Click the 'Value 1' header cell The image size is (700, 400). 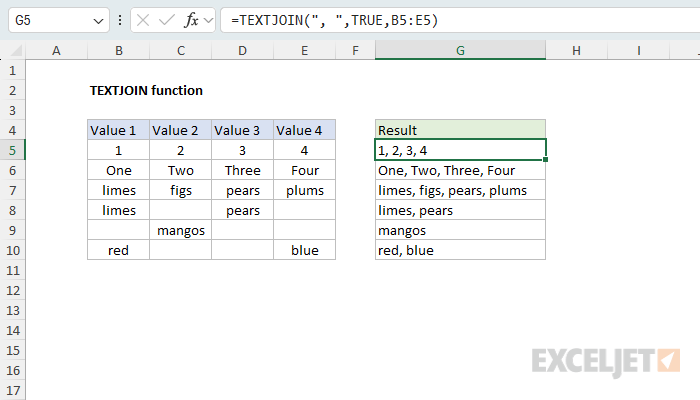pos(119,130)
